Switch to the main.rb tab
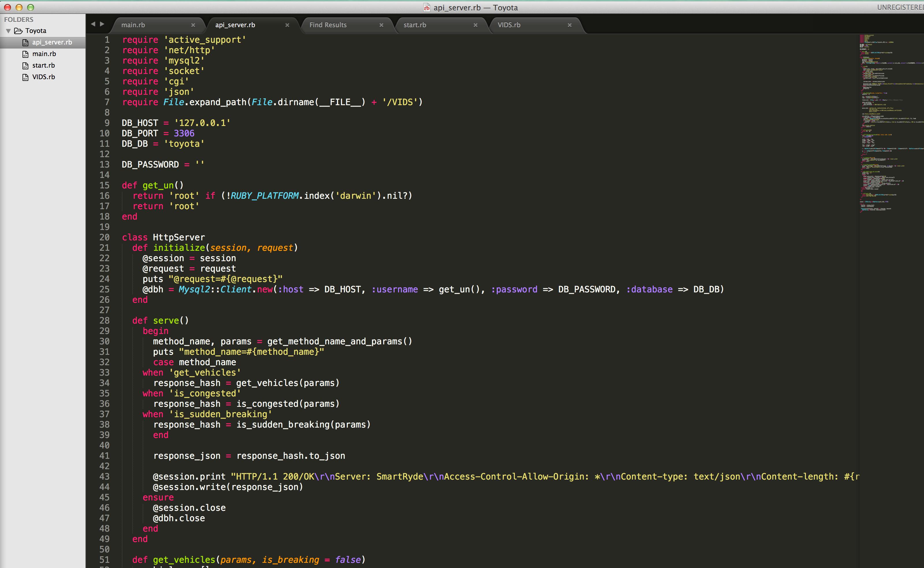 click(133, 25)
